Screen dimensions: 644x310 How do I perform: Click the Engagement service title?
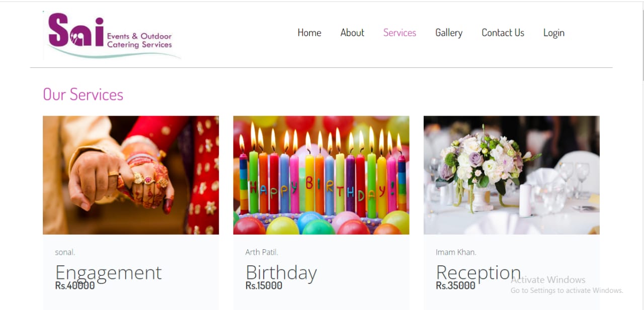coord(108,272)
